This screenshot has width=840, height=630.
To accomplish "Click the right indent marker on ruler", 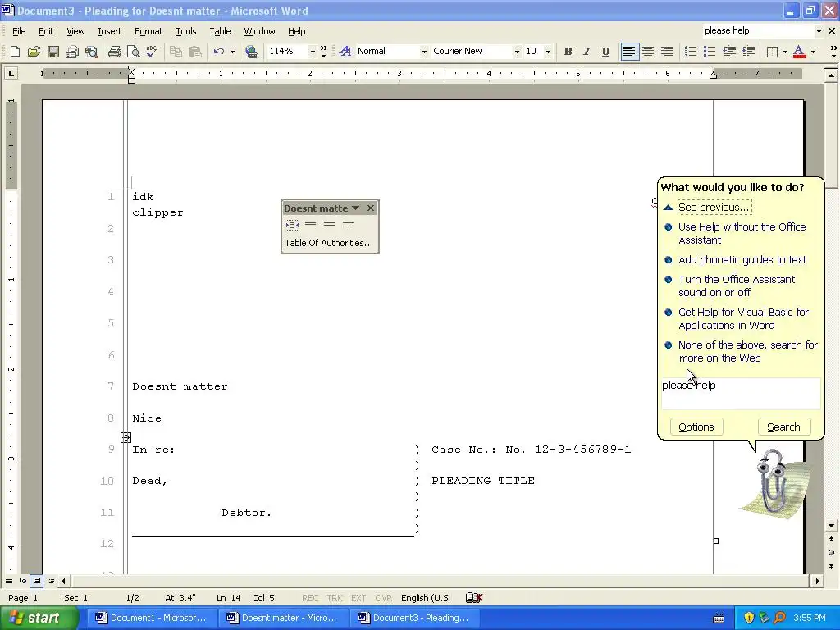I will (713, 75).
